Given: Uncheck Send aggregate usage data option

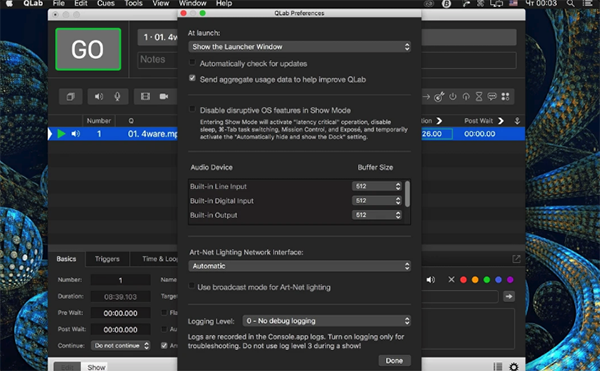Looking at the screenshot, I should coord(192,78).
